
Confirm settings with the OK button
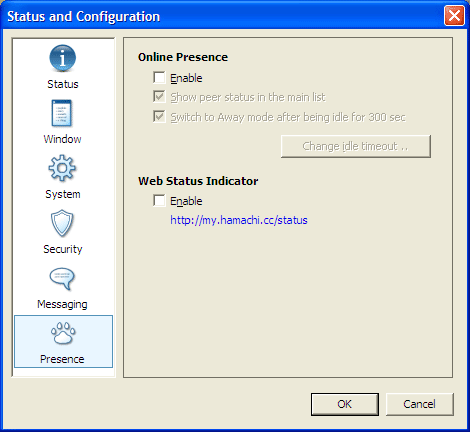[x=345, y=404]
